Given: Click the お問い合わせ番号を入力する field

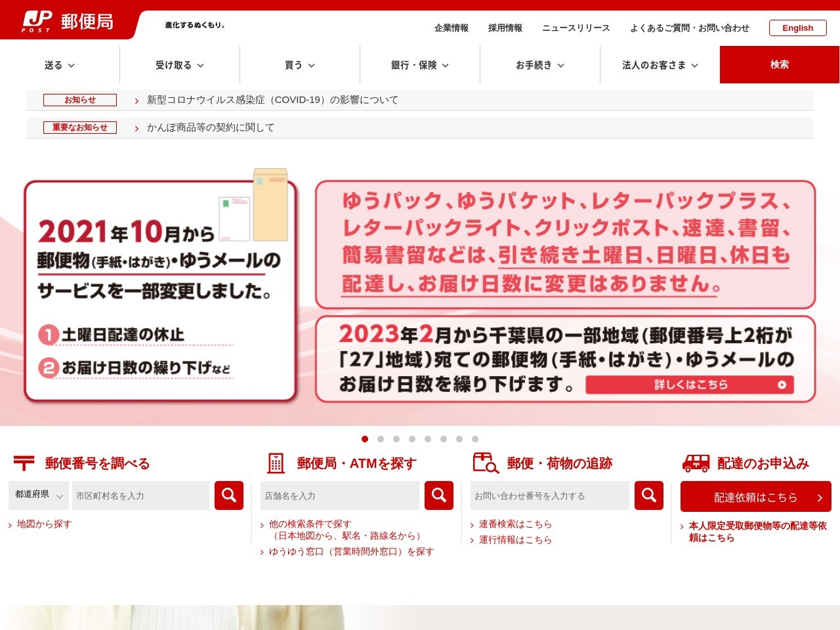Looking at the screenshot, I should click(x=550, y=495).
